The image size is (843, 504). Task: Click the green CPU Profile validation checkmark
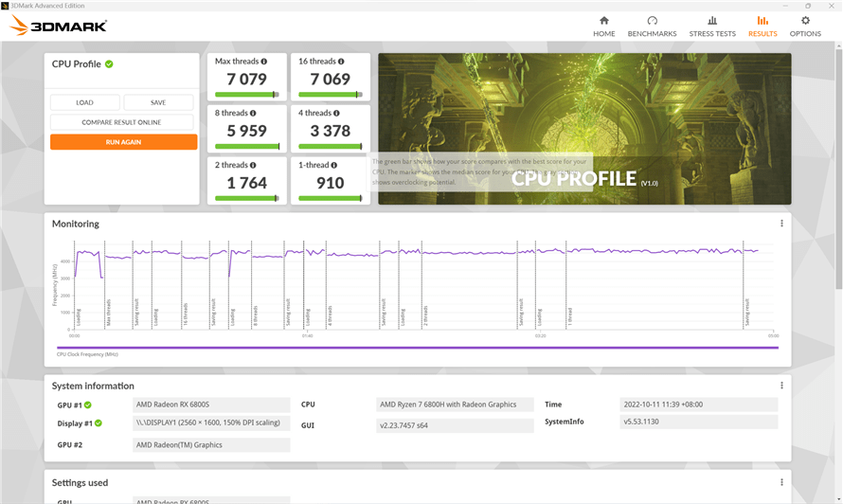[109, 64]
